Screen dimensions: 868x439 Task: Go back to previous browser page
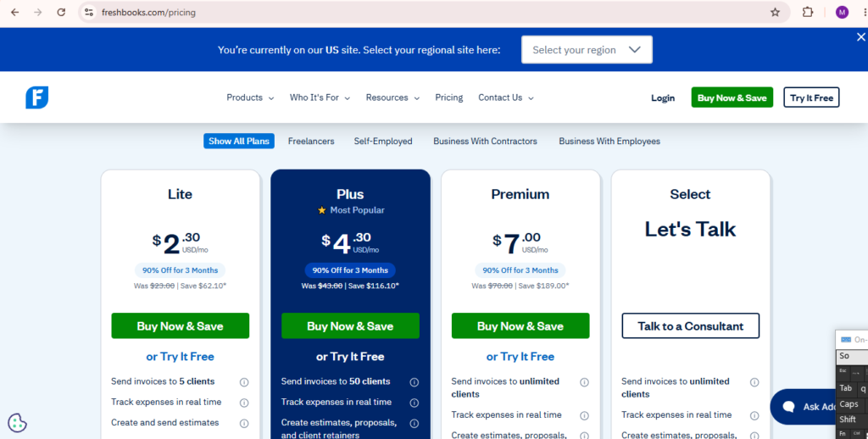(x=15, y=12)
